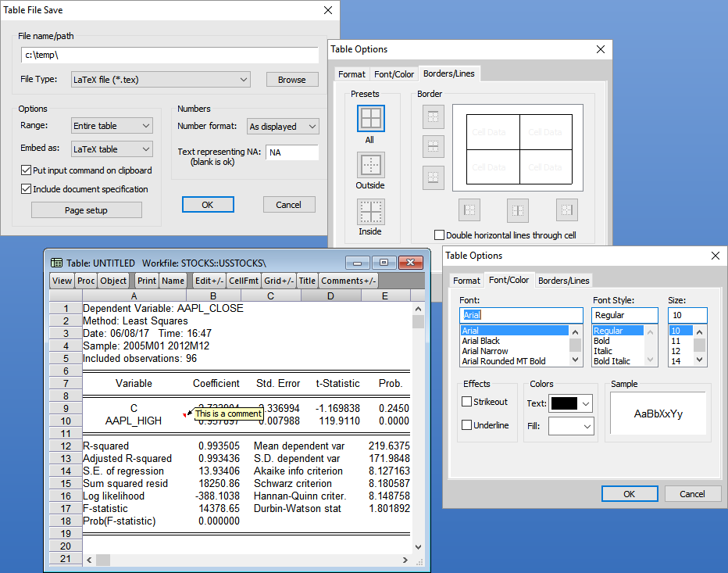Select the All borders preset icon

[x=370, y=118]
